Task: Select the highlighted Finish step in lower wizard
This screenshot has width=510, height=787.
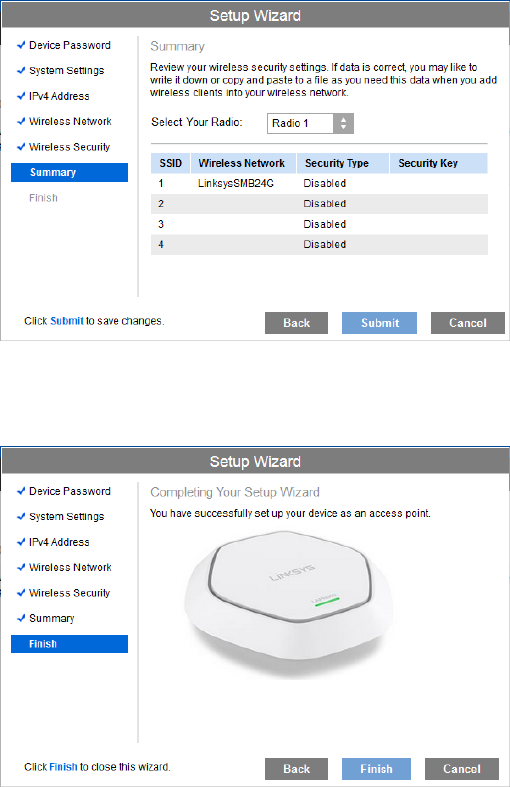Action: [x=69, y=644]
